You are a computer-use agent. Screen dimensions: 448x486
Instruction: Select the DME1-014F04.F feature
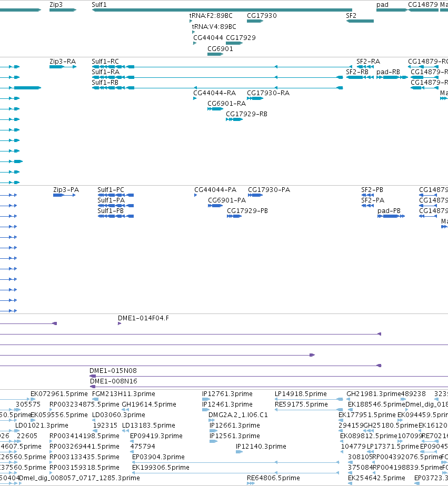(x=120, y=323)
